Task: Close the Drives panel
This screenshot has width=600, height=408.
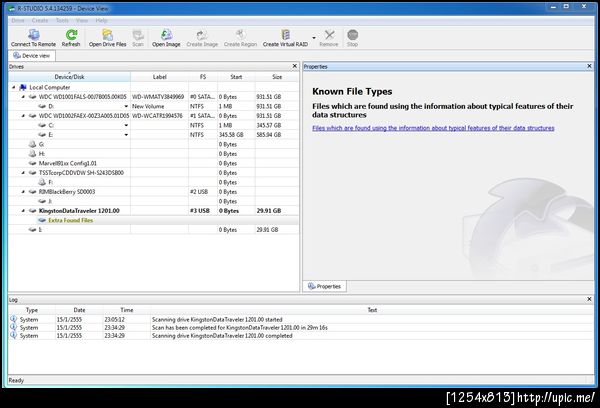Action: coord(295,66)
